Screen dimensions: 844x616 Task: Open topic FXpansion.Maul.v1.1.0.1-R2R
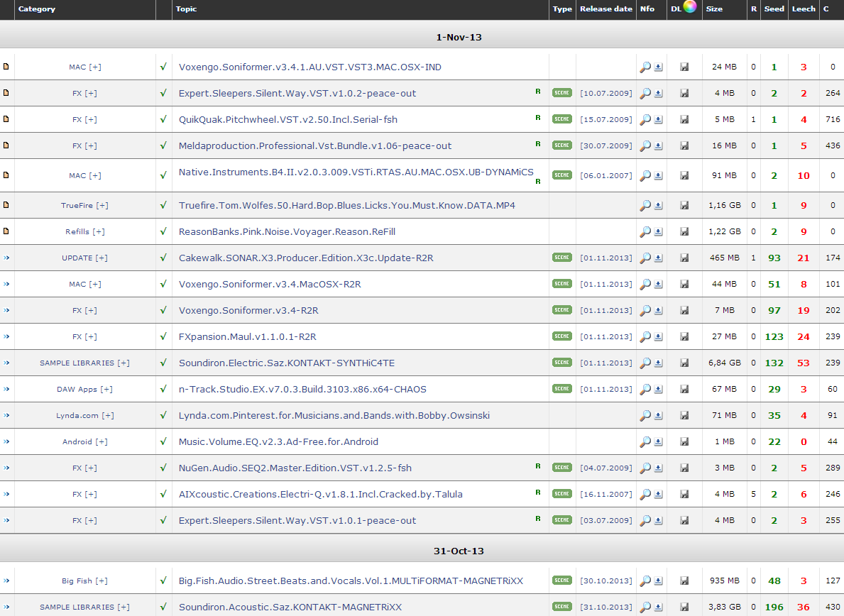coord(248,337)
